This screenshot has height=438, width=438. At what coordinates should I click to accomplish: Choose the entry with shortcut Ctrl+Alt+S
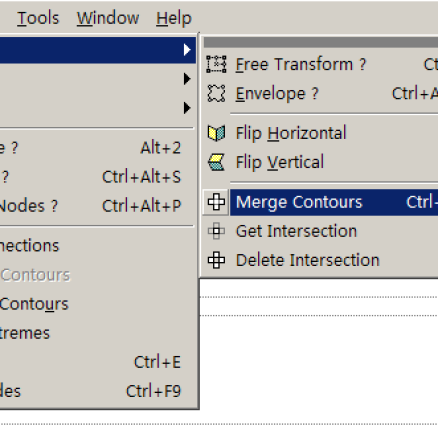click(97, 177)
